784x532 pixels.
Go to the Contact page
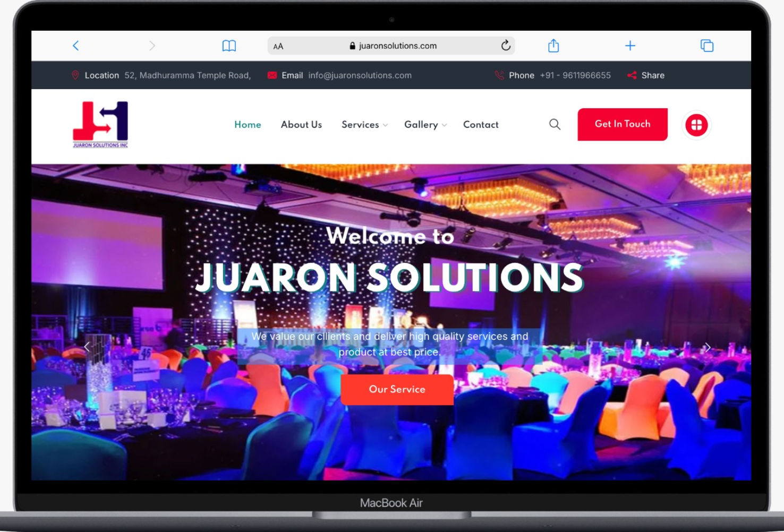point(481,124)
